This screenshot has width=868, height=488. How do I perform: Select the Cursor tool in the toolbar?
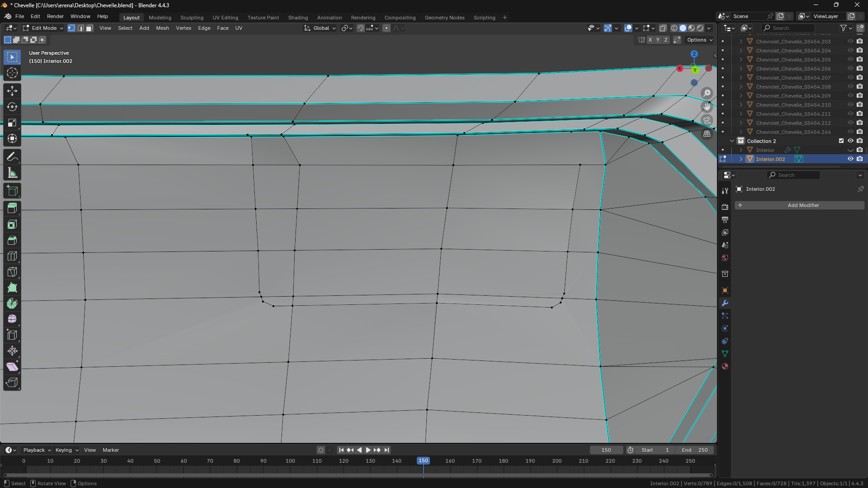[12, 73]
